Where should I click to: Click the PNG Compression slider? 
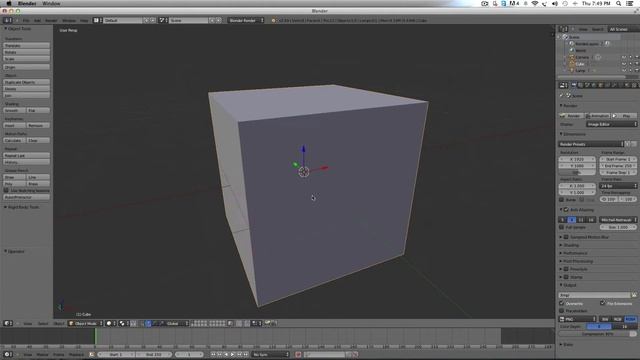click(598, 333)
